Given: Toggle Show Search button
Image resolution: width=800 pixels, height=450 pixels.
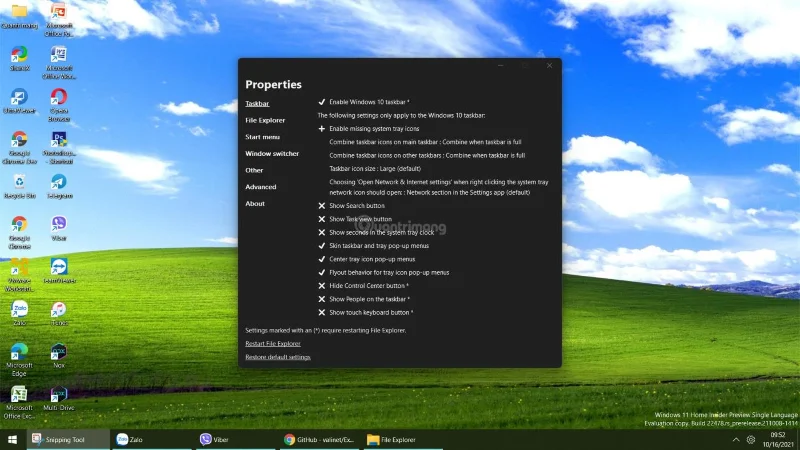Looking at the screenshot, I should [x=352, y=206].
